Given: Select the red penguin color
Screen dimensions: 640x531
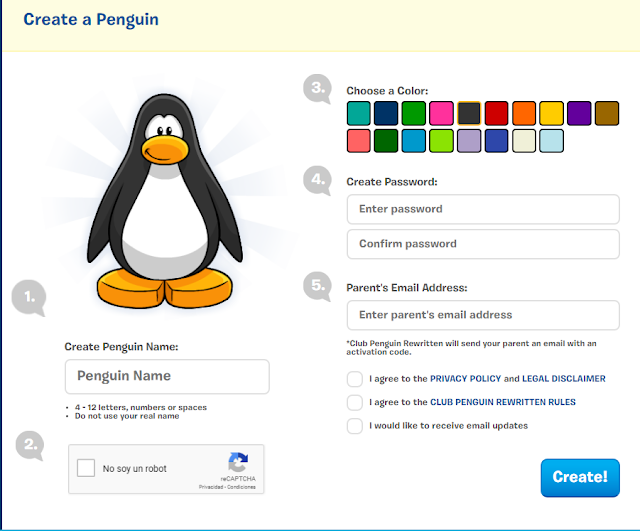Looking at the screenshot, I should pyautogui.click(x=496, y=113).
